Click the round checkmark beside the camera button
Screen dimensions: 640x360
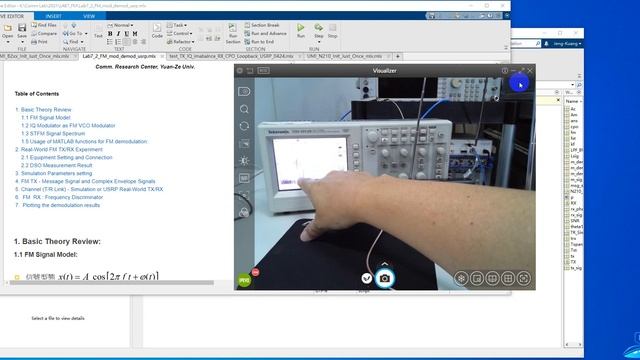(x=367, y=278)
